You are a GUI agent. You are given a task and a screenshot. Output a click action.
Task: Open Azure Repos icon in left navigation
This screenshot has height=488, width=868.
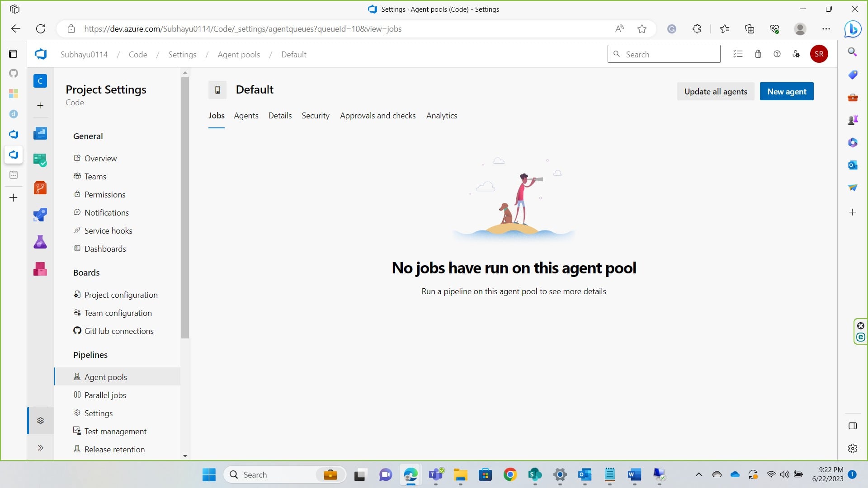click(x=40, y=188)
